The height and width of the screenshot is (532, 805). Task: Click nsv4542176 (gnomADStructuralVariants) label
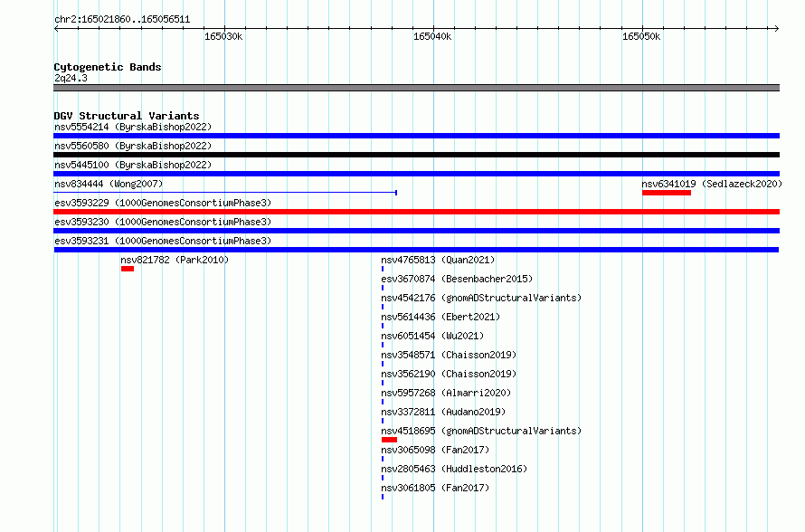pos(481,298)
